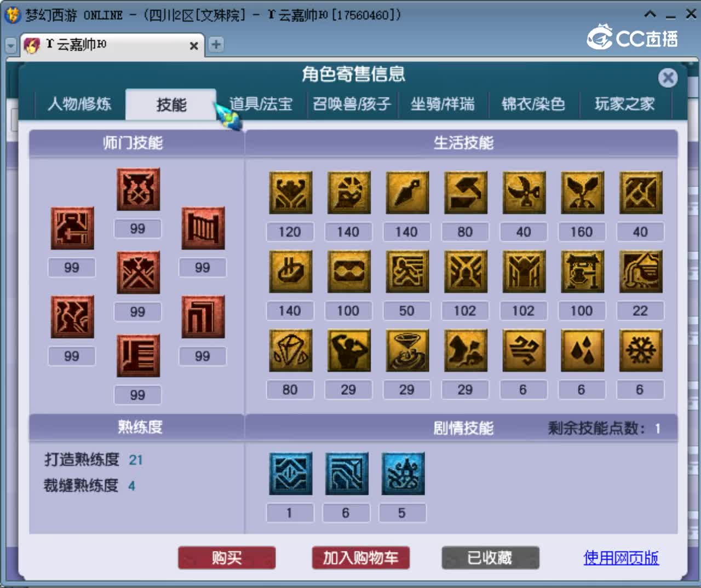Click the 熟练度 section header

coord(140,427)
